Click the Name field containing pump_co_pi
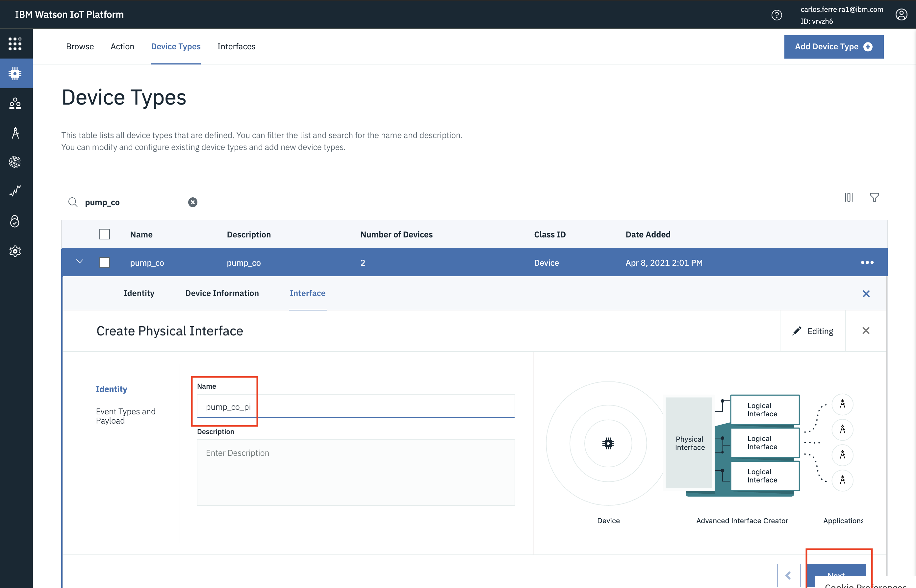 pos(356,406)
